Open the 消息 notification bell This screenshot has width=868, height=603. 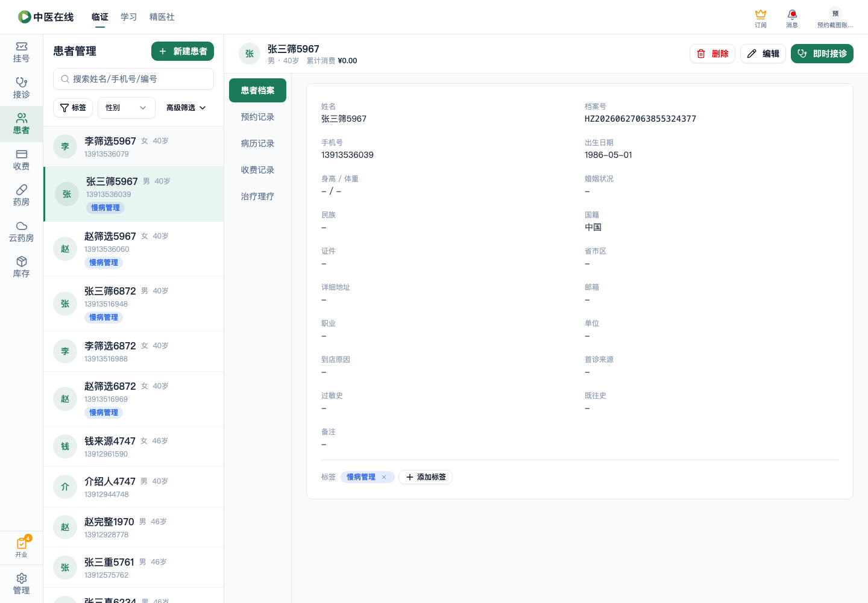click(x=792, y=18)
